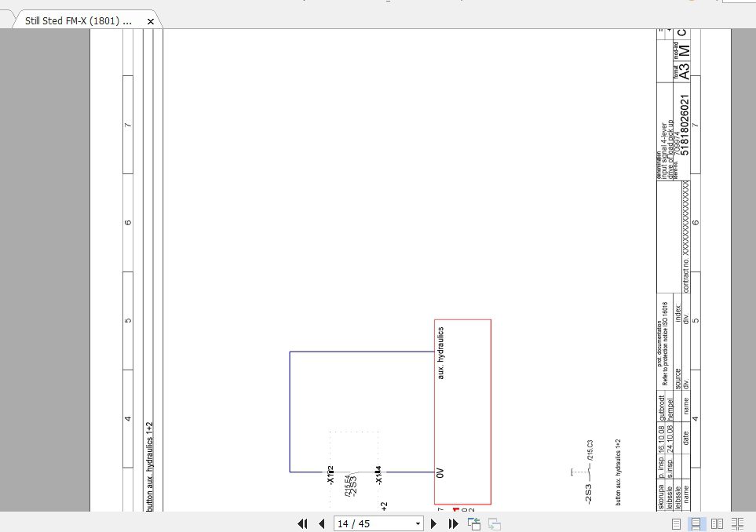
Task: Close the Still Sted FM-X tab
Action: (x=150, y=20)
